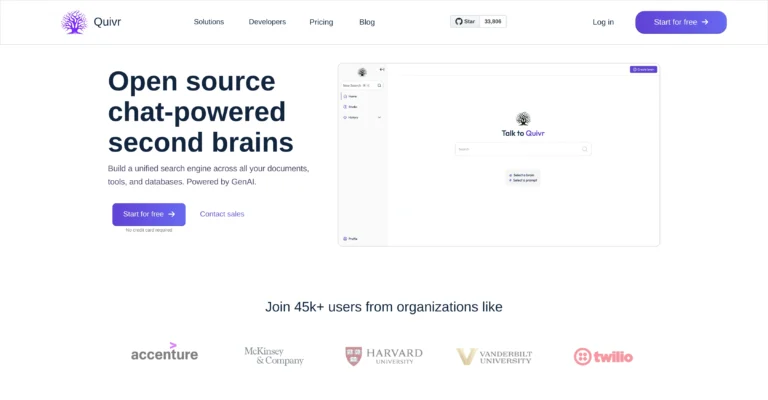Go to the Pricing page

tap(321, 22)
